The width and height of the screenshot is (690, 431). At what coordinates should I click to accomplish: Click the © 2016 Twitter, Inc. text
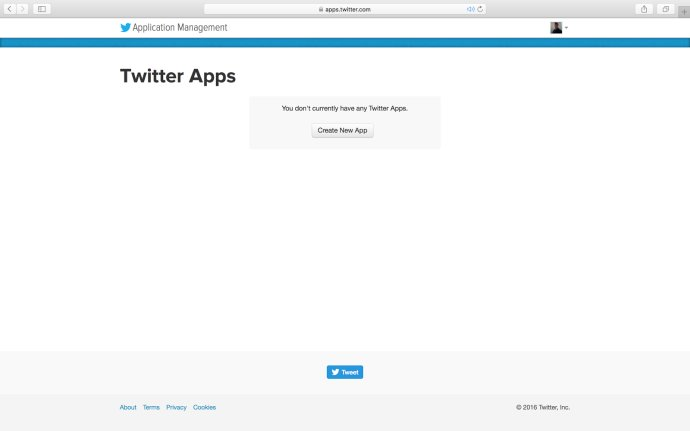[x=543, y=407]
